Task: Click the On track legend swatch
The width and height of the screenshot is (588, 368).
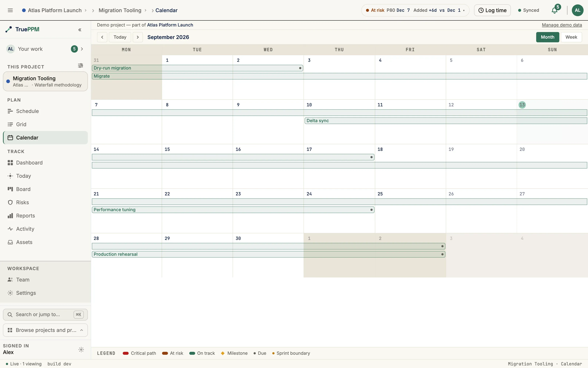Action: [192, 353]
